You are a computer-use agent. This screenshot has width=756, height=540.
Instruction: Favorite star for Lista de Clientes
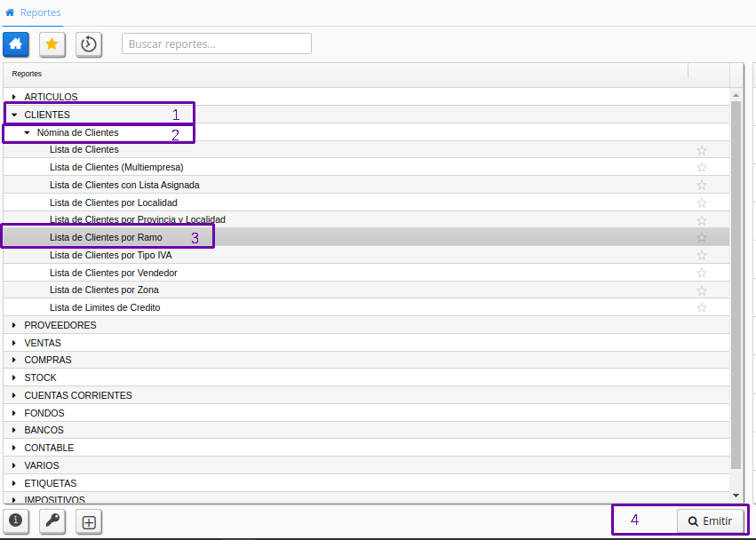point(702,150)
